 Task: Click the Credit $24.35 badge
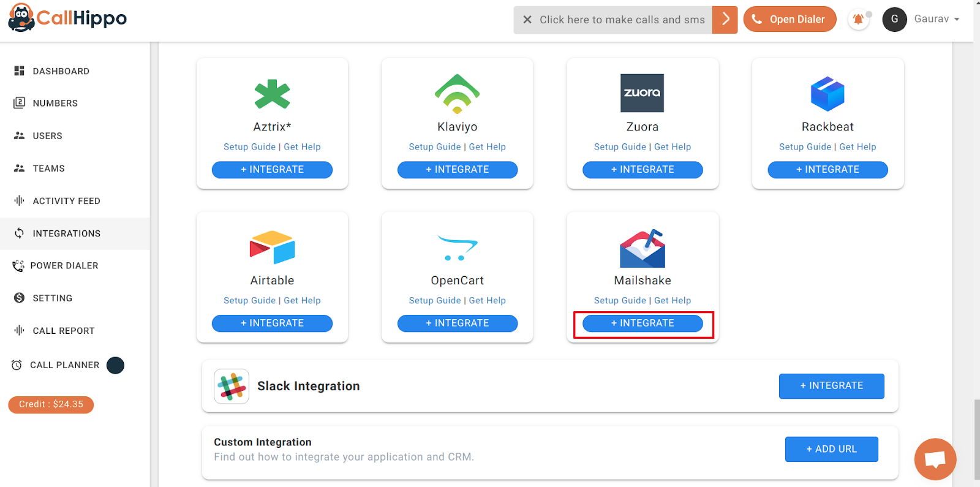(51, 405)
